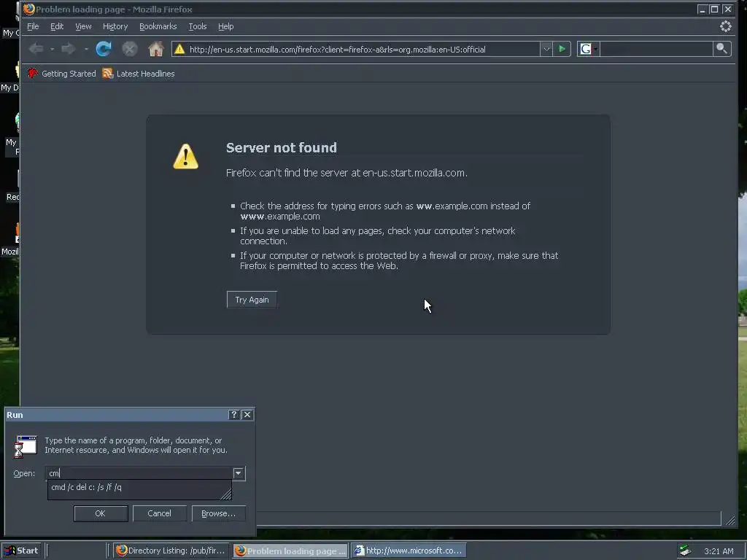The height and width of the screenshot is (560, 747).
Task: Click the green Go arrow button
Action: click(562, 49)
